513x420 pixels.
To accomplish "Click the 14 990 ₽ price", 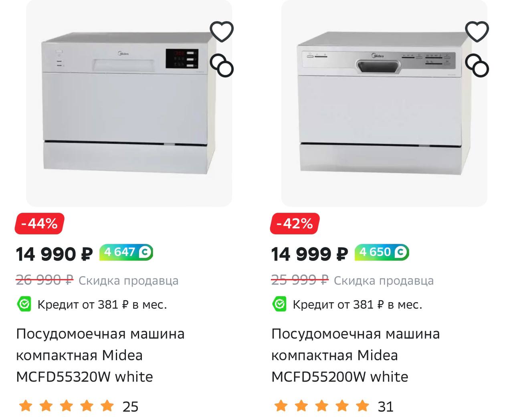I will point(54,254).
